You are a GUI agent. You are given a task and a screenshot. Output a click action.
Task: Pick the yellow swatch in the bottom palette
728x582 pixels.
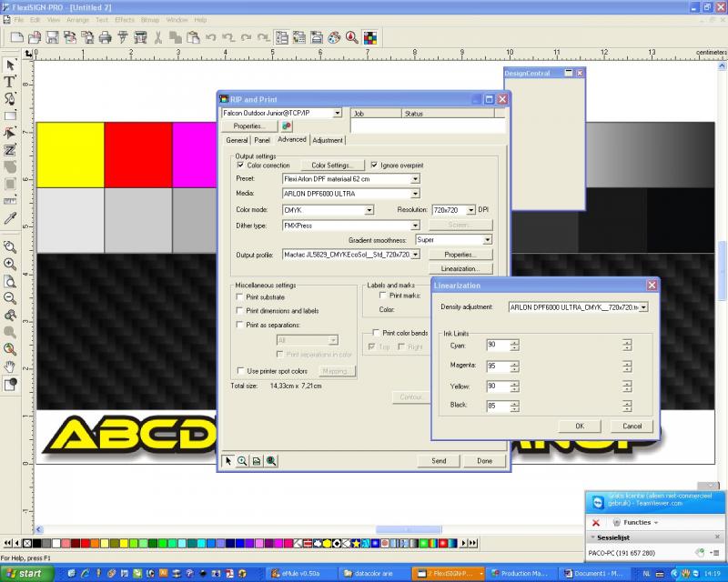coord(124,543)
